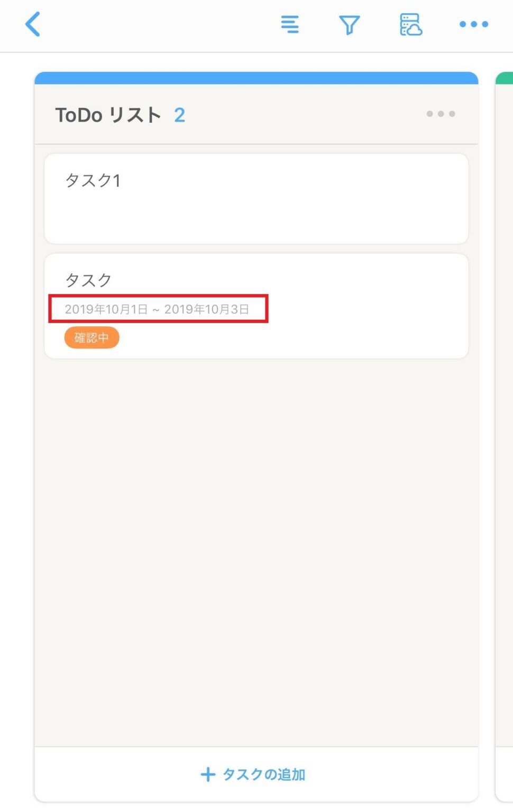Click the orange 確認中 status tag
The width and height of the screenshot is (513, 812).
click(x=91, y=337)
